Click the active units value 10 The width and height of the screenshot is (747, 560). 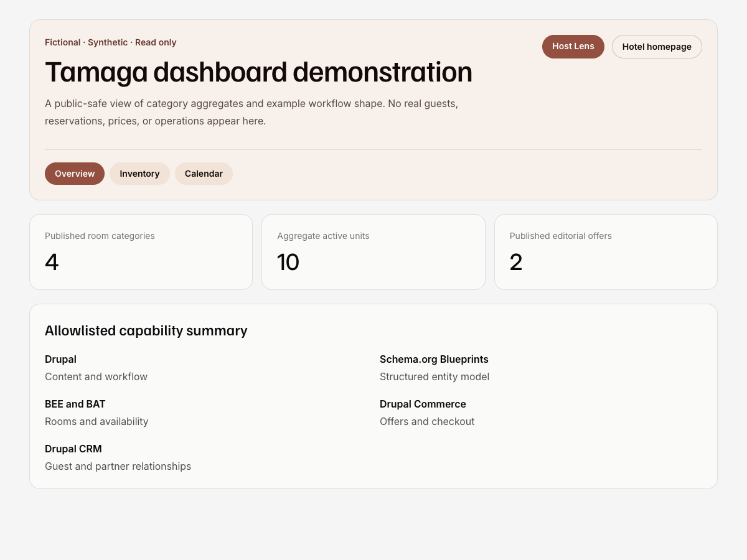[x=288, y=262]
